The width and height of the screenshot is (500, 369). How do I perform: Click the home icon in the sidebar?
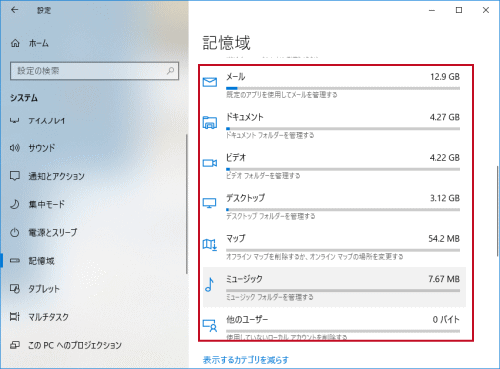[x=15, y=43]
